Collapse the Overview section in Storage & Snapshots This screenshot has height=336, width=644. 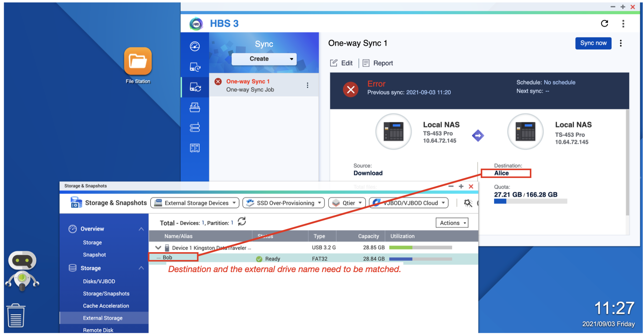tap(141, 229)
